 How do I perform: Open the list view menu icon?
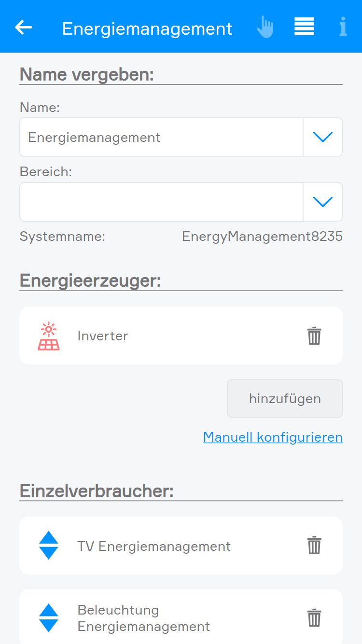click(x=304, y=27)
